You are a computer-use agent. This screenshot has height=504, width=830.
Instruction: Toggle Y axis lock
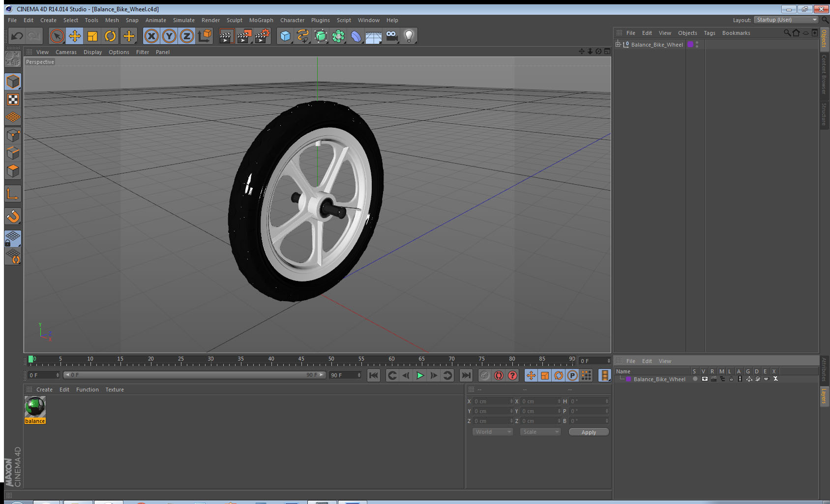[169, 36]
